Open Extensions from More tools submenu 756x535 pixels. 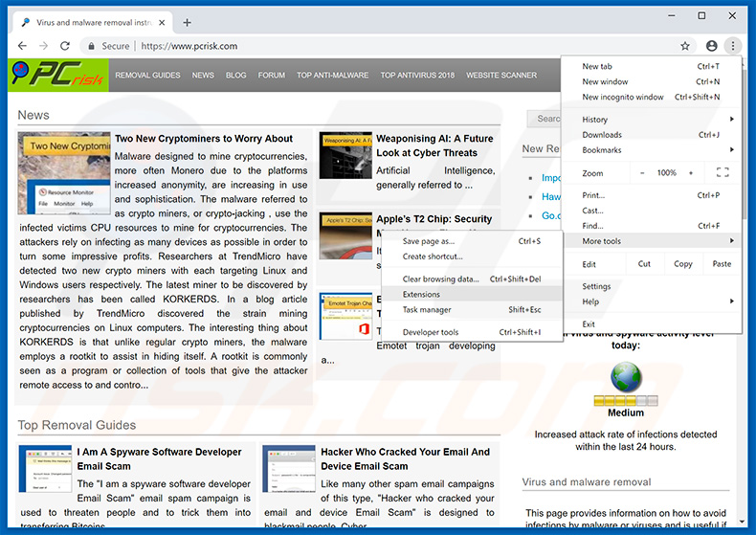pos(472,294)
